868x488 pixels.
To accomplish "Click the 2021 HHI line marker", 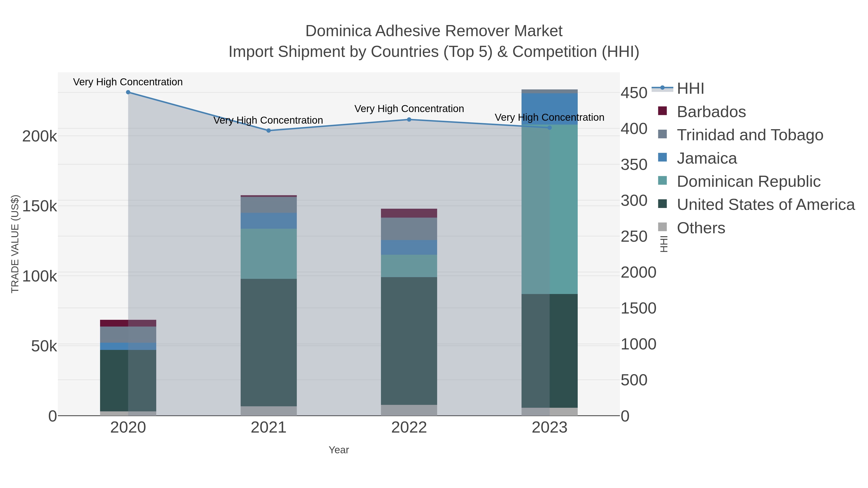I will pyautogui.click(x=269, y=131).
